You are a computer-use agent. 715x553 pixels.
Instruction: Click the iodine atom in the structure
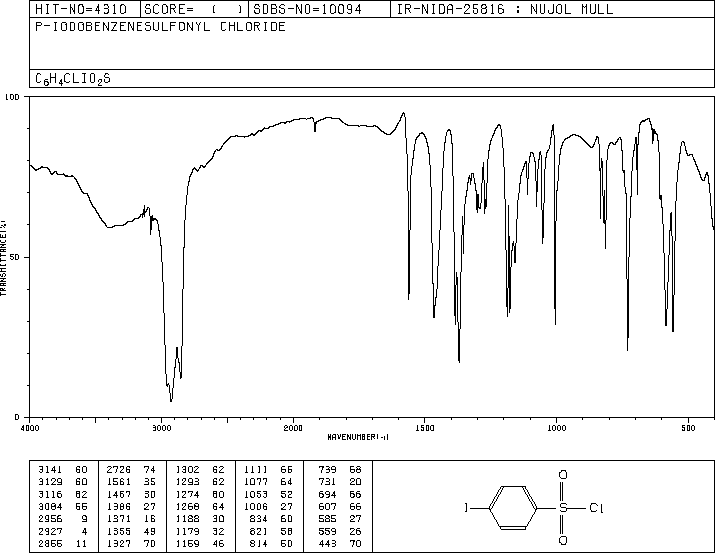(466, 507)
